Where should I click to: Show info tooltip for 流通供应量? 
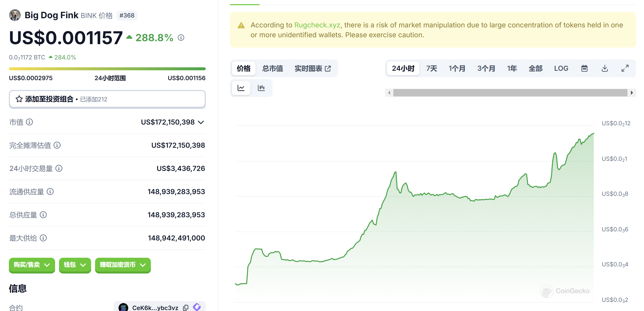pos(50,192)
